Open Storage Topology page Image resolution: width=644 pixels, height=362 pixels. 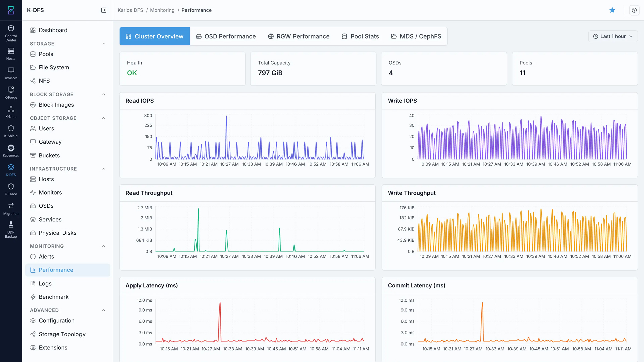(x=68, y=334)
